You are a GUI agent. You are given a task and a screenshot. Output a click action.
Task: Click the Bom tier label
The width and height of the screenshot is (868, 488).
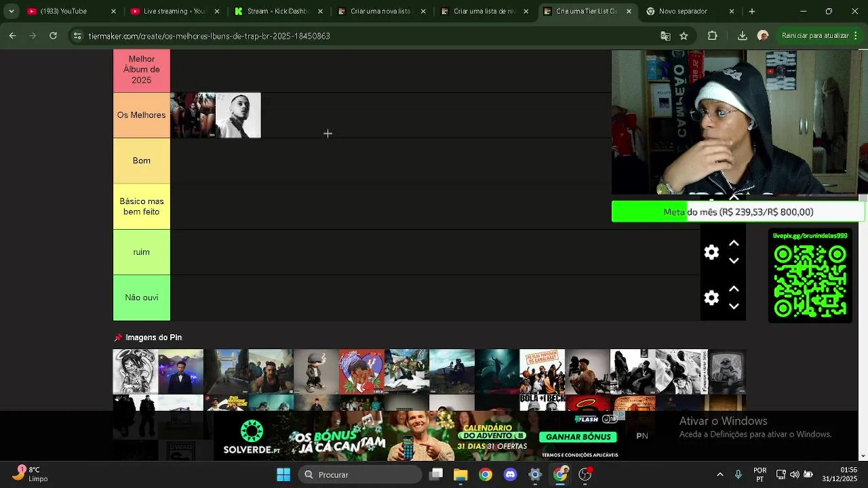(x=142, y=161)
